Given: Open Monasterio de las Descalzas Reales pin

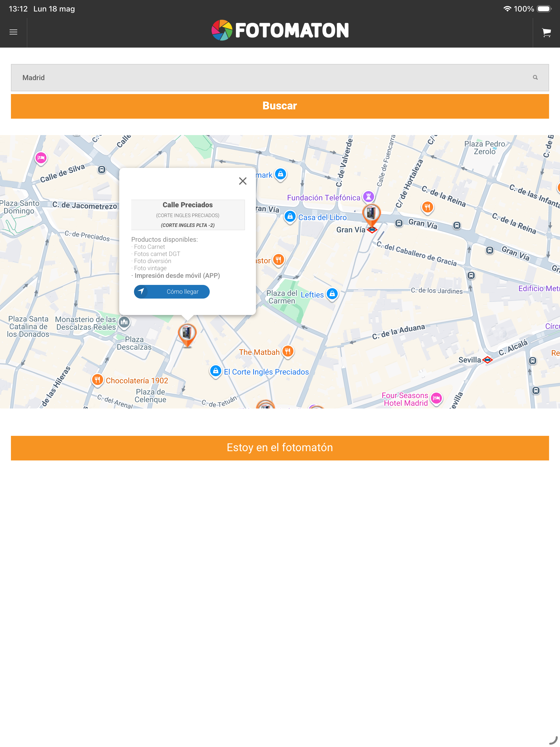Looking at the screenshot, I should [x=124, y=322].
